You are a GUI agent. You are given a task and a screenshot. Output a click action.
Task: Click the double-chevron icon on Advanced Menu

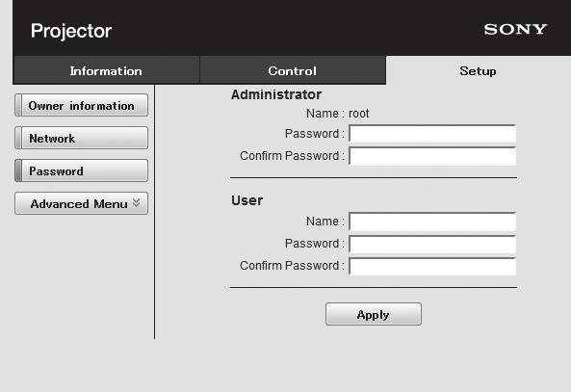click(x=136, y=203)
